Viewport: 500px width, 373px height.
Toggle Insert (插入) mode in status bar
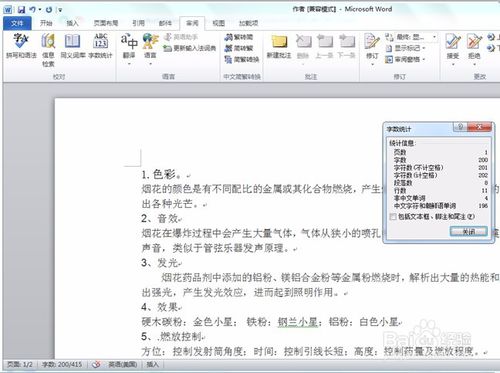point(152,364)
